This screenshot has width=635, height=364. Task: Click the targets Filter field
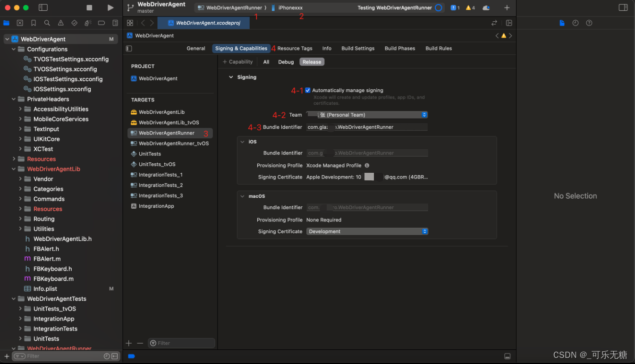coord(181,343)
